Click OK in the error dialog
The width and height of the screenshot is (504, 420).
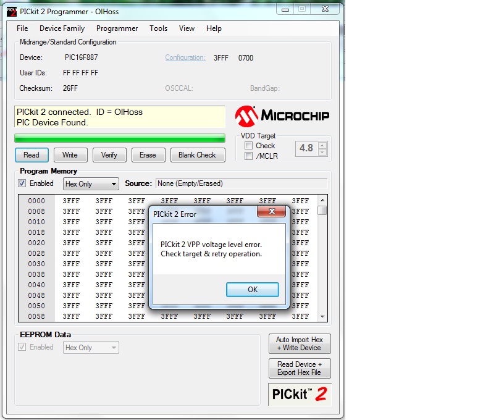[x=253, y=290]
